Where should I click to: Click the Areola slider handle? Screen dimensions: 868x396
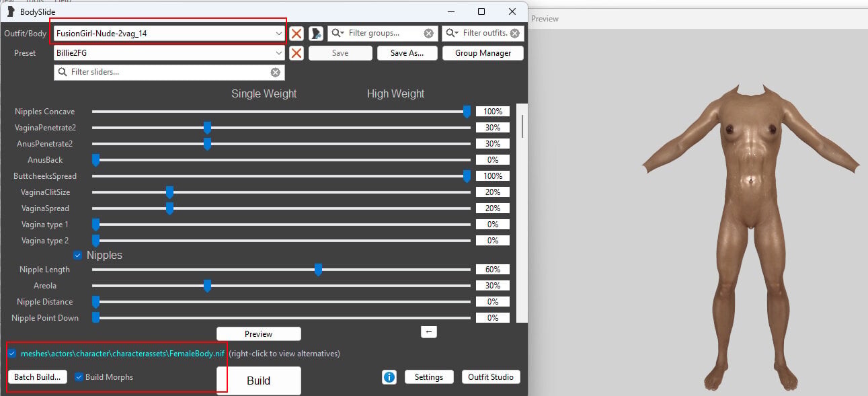tap(207, 286)
